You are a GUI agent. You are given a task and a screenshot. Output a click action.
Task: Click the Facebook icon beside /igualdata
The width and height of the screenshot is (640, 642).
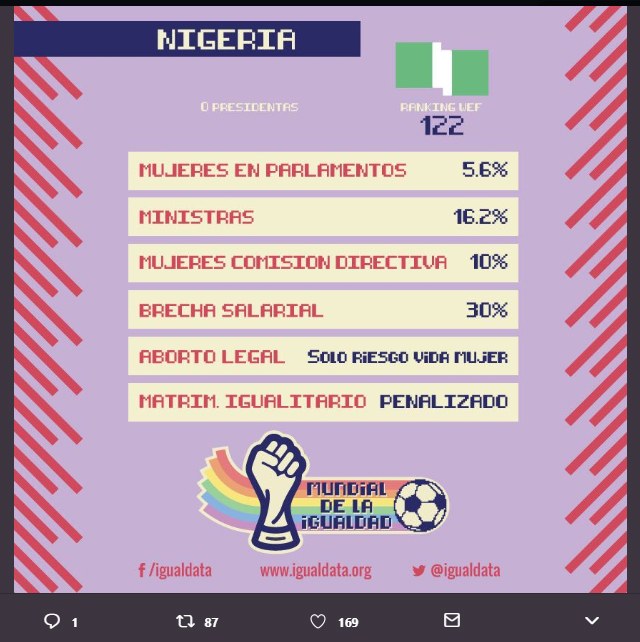click(141, 570)
